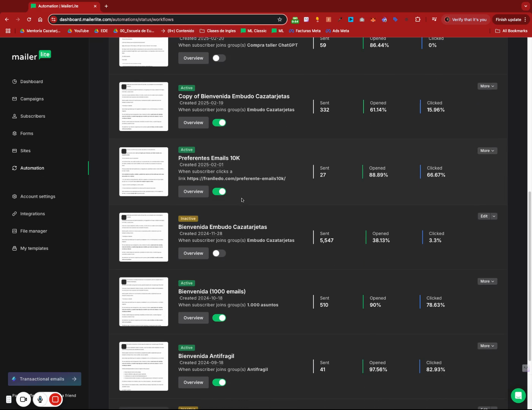This screenshot has width=532, height=410.
Task: Open media controls icon in toolbar
Action: [434, 19]
